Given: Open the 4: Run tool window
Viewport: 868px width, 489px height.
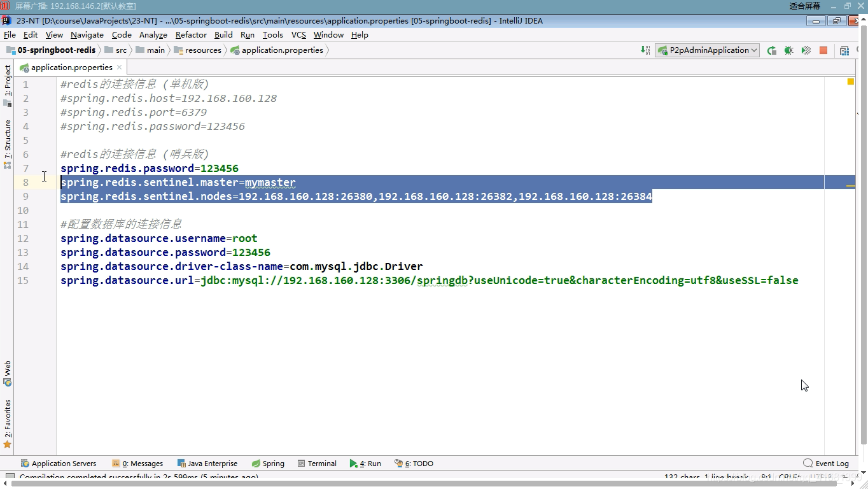Looking at the screenshot, I should click(x=365, y=464).
